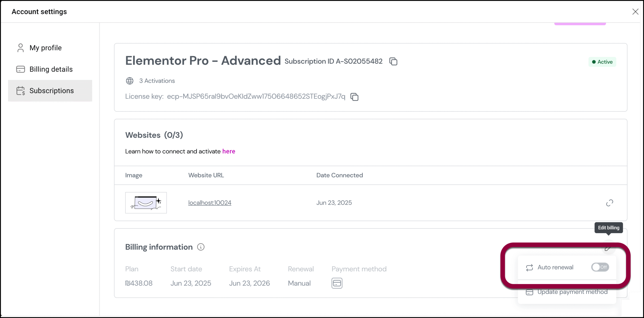Click the payment method card icon

(x=337, y=283)
